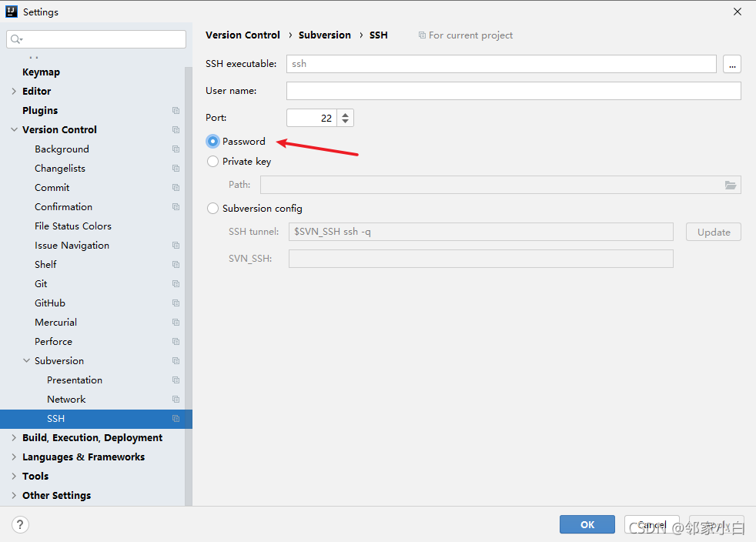
Task: Choose the Subversion config radio option
Action: coord(212,209)
